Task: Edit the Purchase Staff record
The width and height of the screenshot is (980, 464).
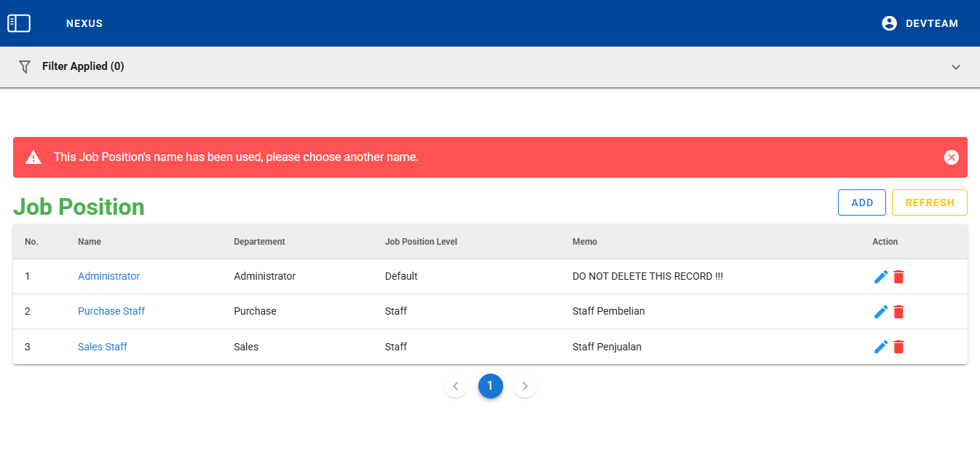Action: pos(881,312)
